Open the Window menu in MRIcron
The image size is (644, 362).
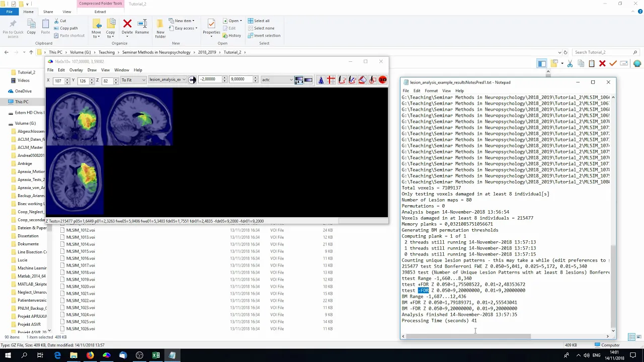(x=121, y=70)
